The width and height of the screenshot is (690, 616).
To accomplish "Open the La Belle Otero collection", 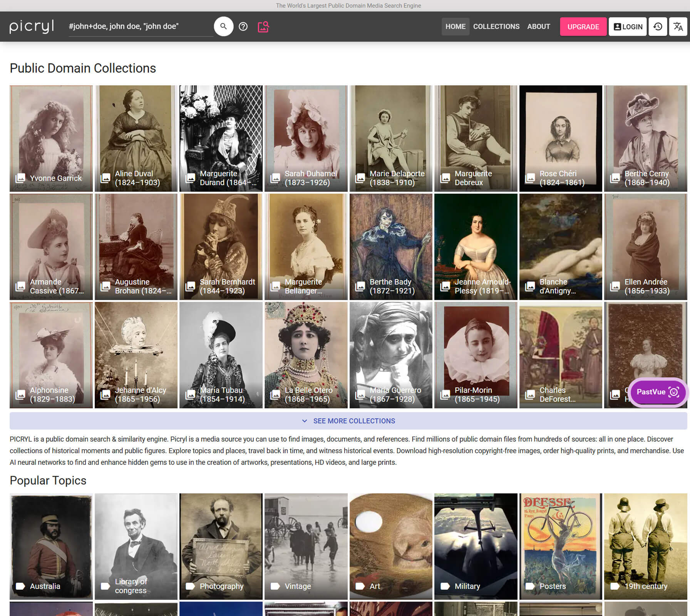I will click(306, 355).
